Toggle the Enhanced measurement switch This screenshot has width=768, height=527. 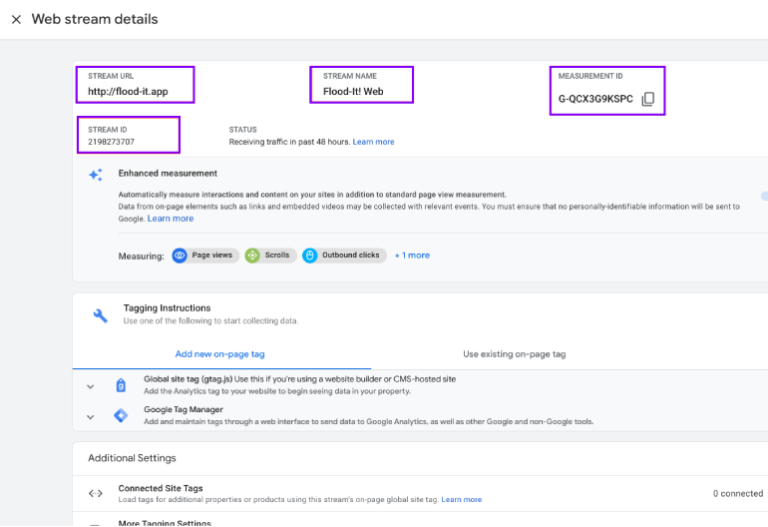[764, 196]
